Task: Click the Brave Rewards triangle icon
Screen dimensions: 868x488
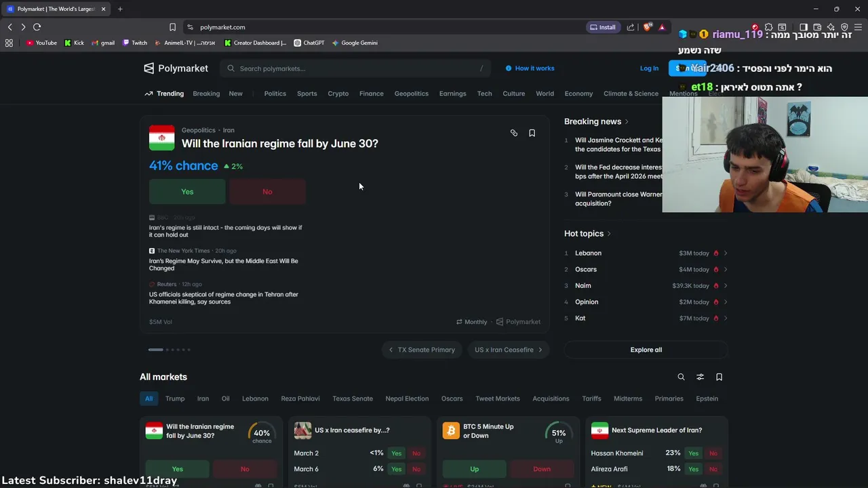Action: tap(662, 27)
